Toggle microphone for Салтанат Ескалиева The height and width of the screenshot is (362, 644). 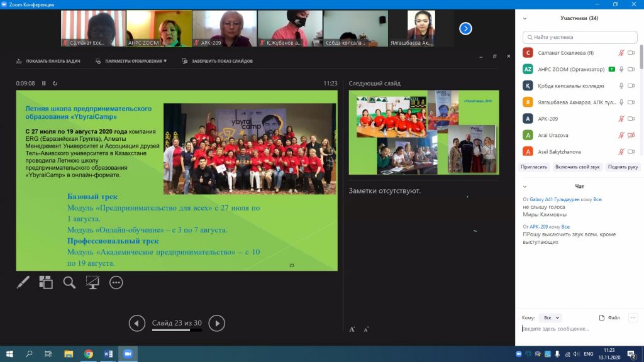coord(621,53)
